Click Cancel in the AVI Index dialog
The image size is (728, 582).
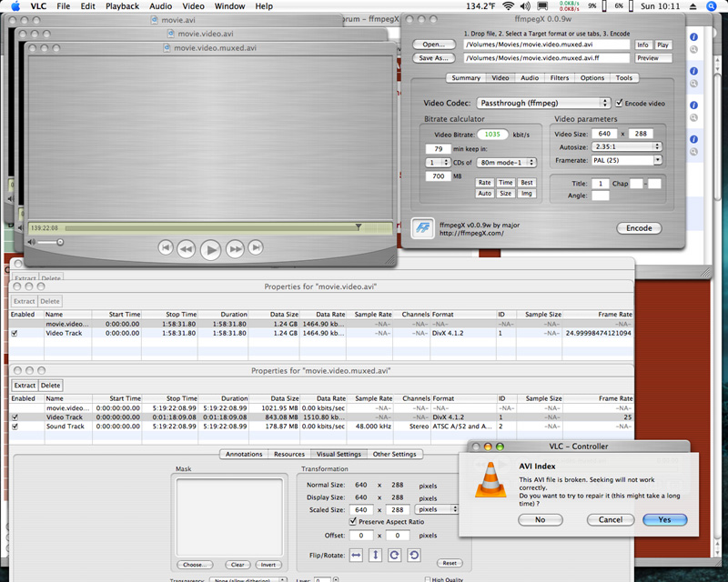611,519
